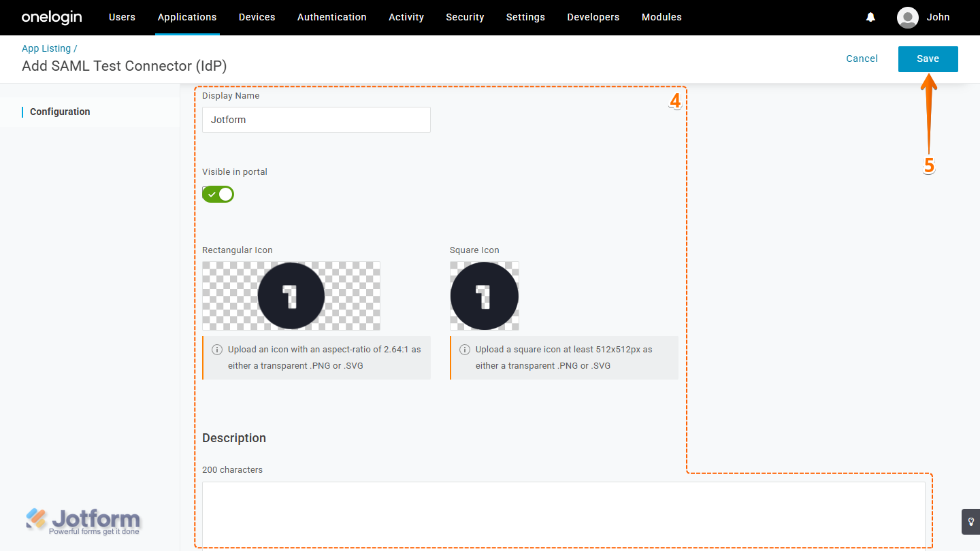Click the lightbulb help icon

tap(970, 521)
